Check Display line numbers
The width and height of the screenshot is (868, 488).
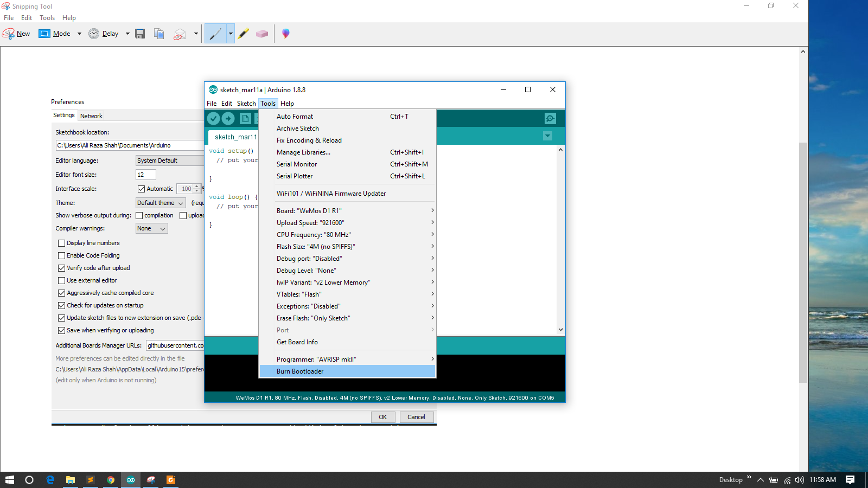(61, 243)
